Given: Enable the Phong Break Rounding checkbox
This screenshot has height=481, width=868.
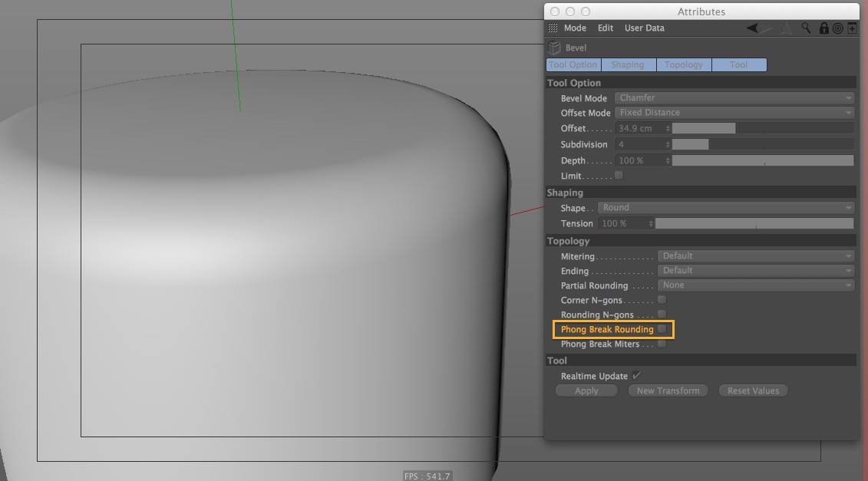Looking at the screenshot, I should click(x=662, y=329).
